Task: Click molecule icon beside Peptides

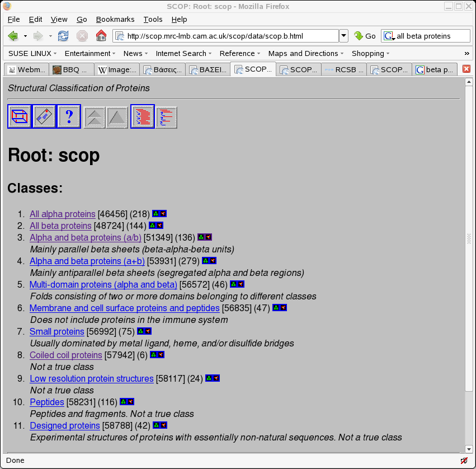Action: pyautogui.click(x=130, y=402)
